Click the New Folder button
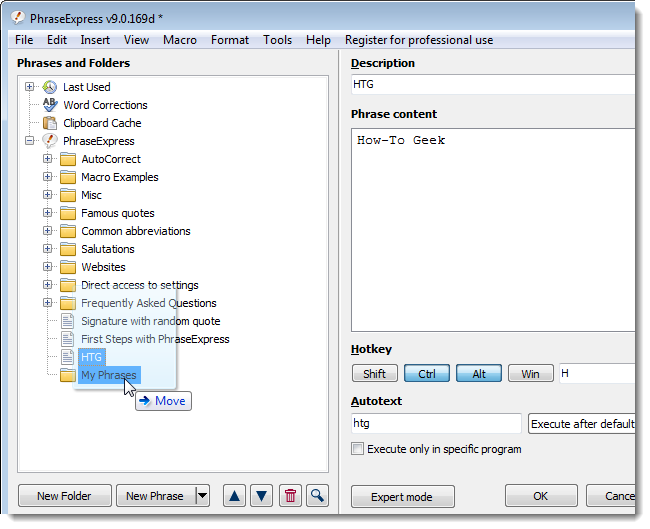Screen dimensions: 650x529 pyautogui.click(x=65, y=495)
